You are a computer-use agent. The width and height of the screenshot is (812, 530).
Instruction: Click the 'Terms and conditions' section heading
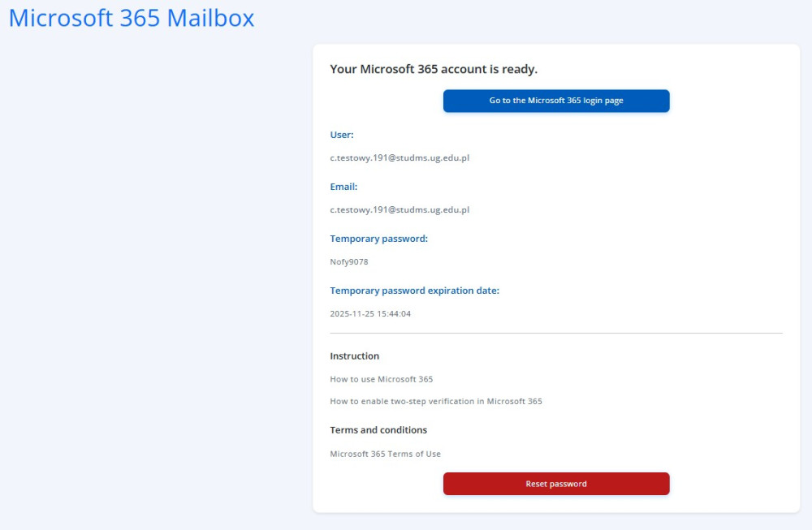378,430
